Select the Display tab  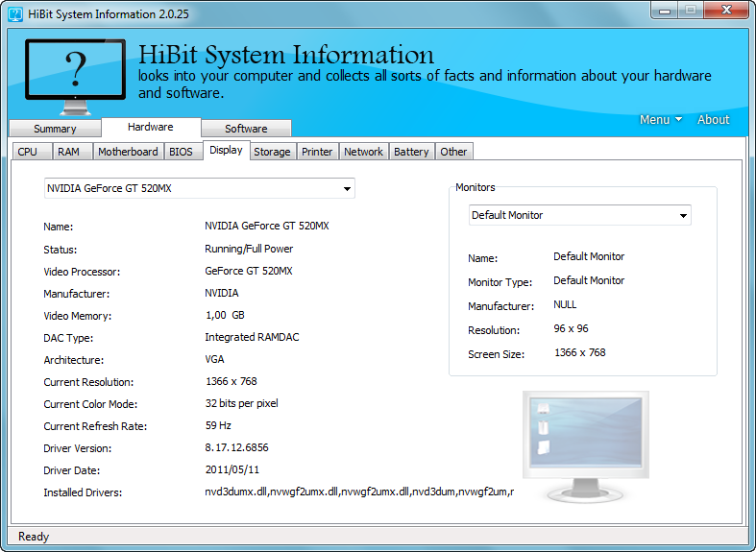226,150
